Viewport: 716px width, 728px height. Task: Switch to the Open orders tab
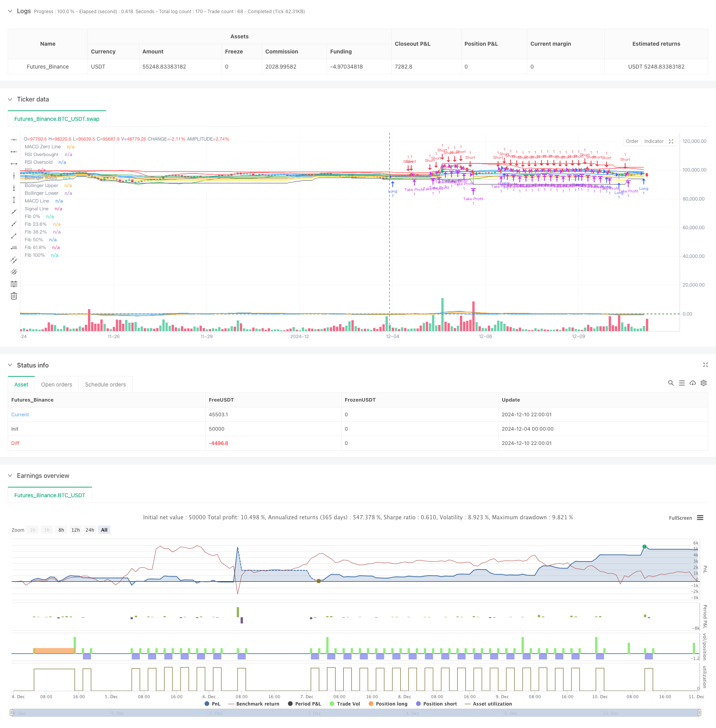tap(57, 385)
